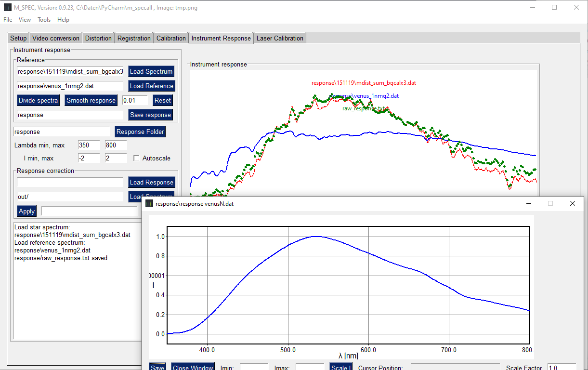
Task: Click the Lambda min input field
Action: tap(89, 145)
